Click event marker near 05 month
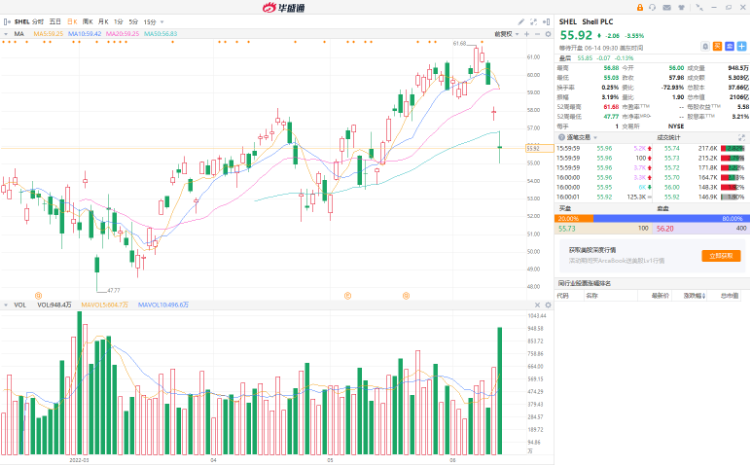 coord(348,296)
